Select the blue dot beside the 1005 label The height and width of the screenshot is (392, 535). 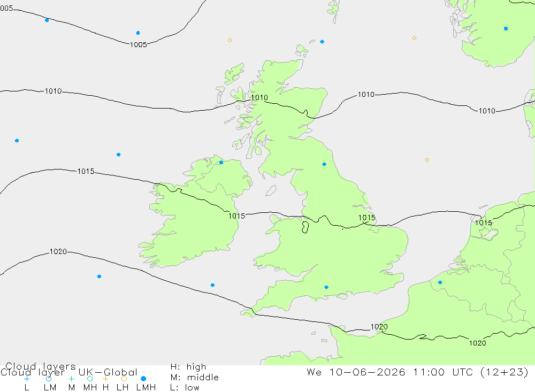[x=138, y=33]
